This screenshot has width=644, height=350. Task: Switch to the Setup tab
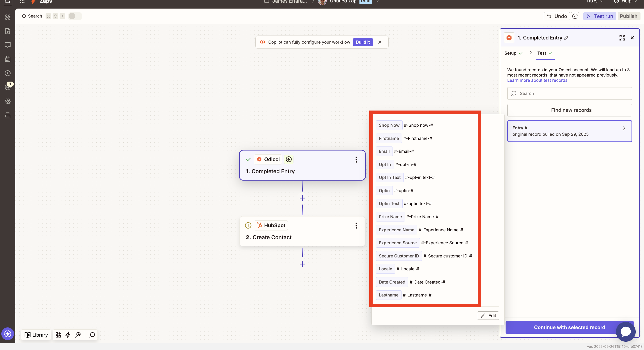[510, 53]
